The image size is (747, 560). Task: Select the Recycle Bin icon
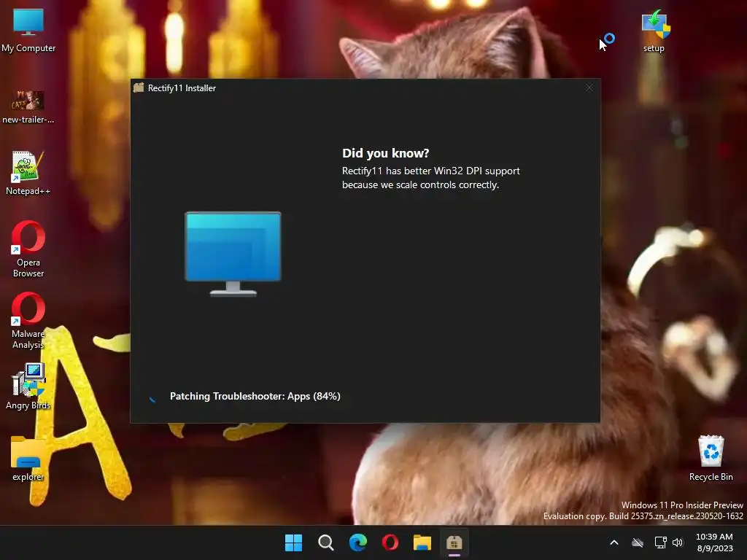tap(711, 458)
